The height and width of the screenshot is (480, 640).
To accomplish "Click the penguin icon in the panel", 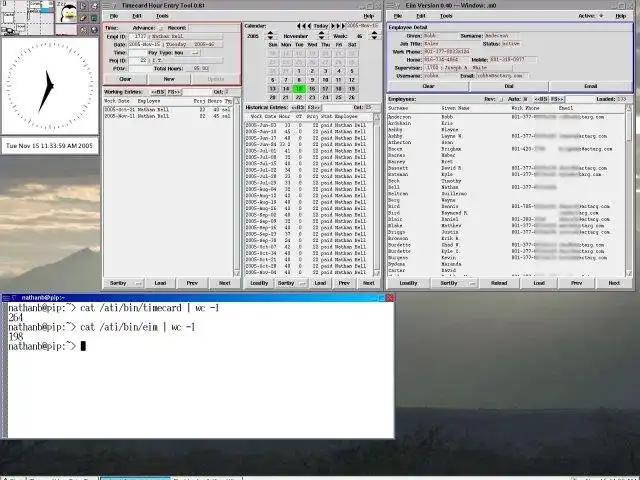I will pos(66,12).
